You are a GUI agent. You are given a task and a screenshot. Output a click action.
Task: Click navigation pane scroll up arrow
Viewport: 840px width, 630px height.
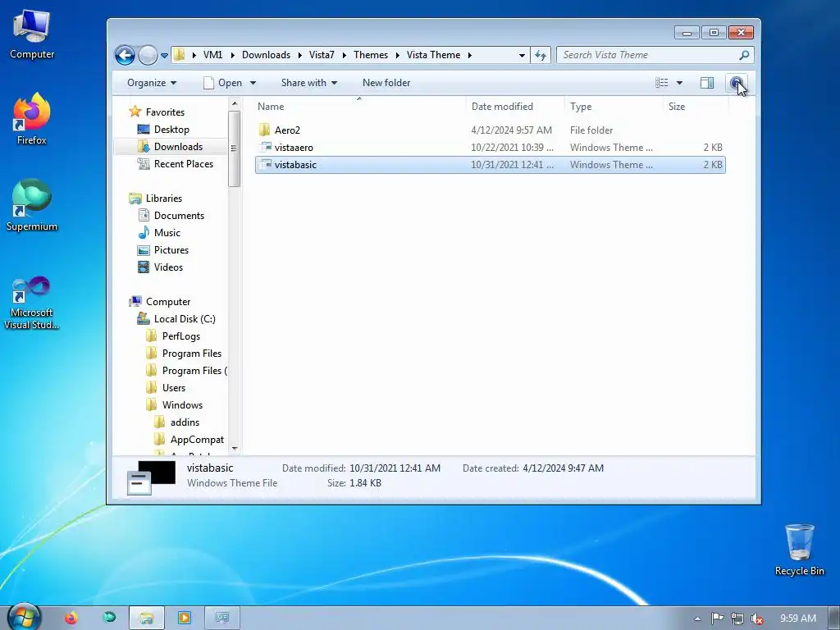[234, 103]
